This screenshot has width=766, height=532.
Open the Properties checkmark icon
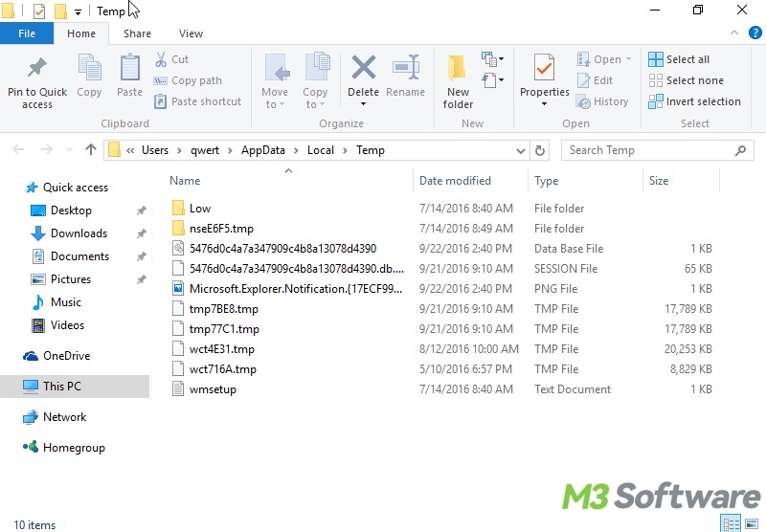pyautogui.click(x=544, y=68)
